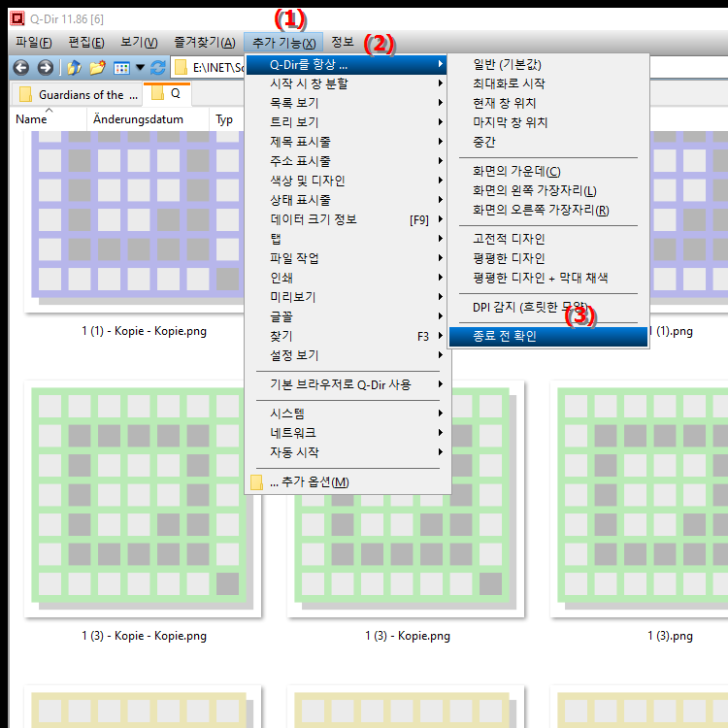Expand the 트리 보기 submenu

[347, 122]
